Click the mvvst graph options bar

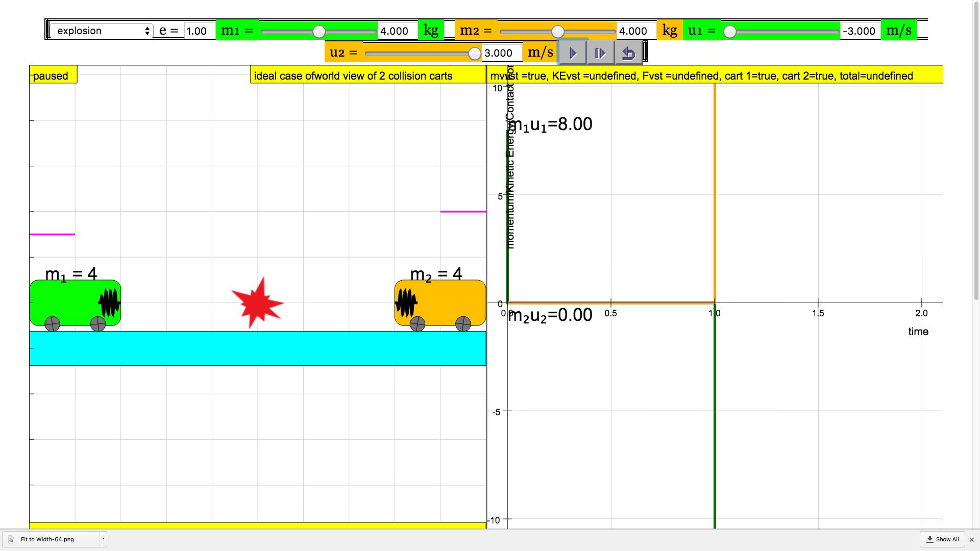tap(715, 74)
